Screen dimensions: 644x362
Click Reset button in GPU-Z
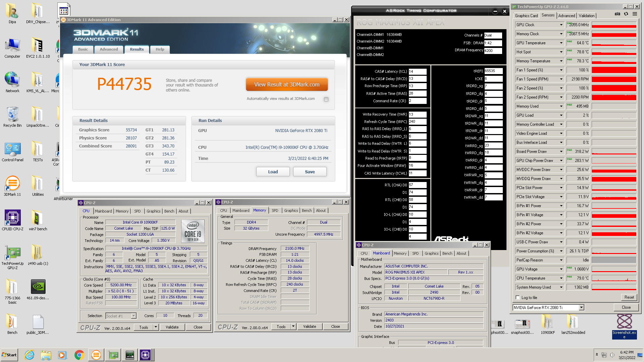pos(629,297)
